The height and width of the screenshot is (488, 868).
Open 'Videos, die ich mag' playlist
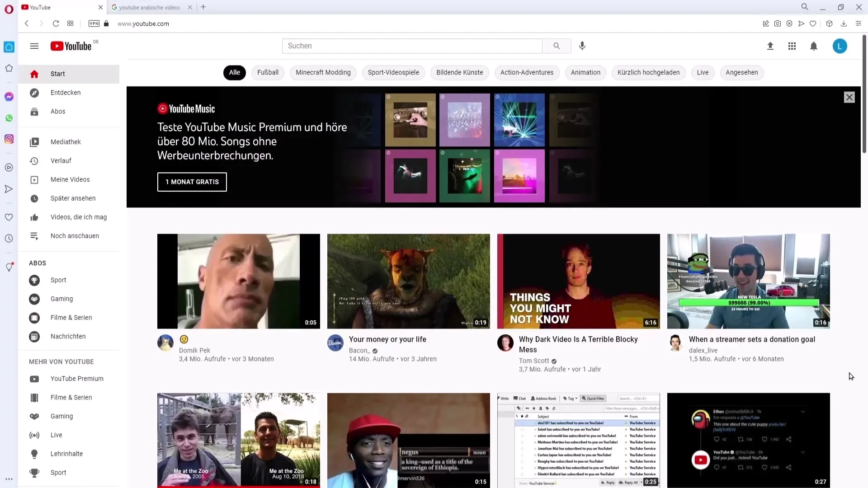point(69,217)
